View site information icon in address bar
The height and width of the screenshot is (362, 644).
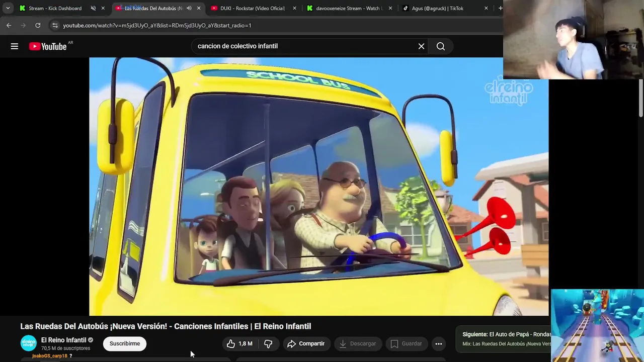coord(55,25)
